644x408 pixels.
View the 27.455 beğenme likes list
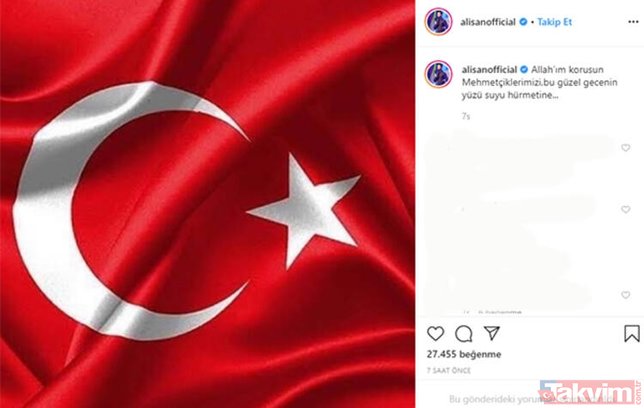[464, 354]
